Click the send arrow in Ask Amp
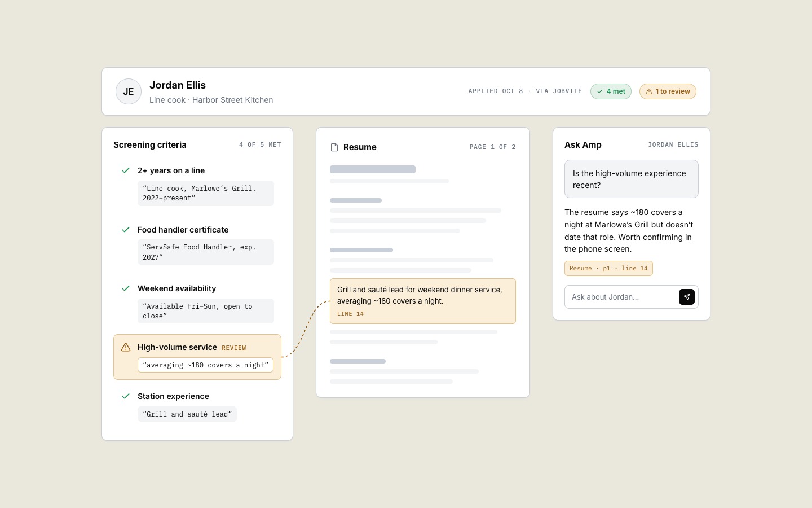 tap(686, 297)
